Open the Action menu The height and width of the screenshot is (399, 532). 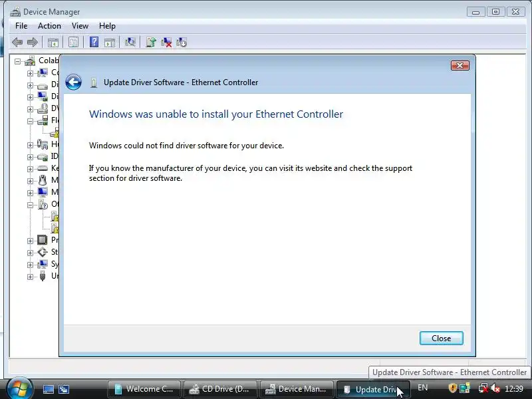(x=49, y=26)
